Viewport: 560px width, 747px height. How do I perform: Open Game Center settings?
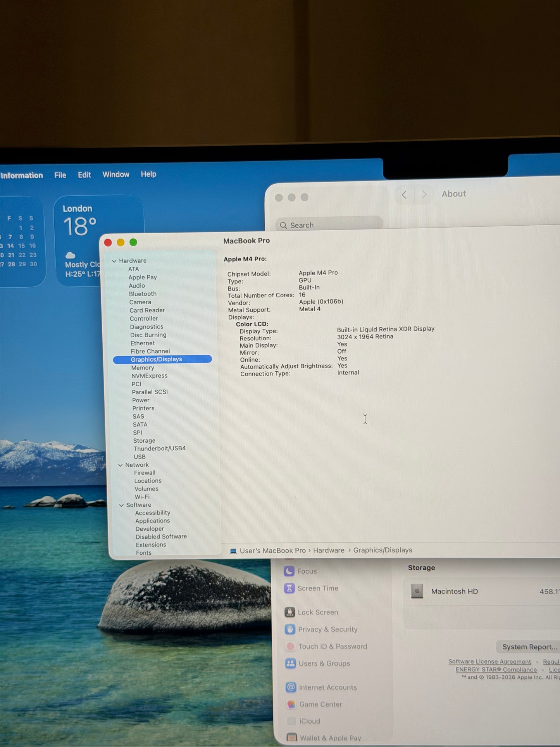pos(314,704)
